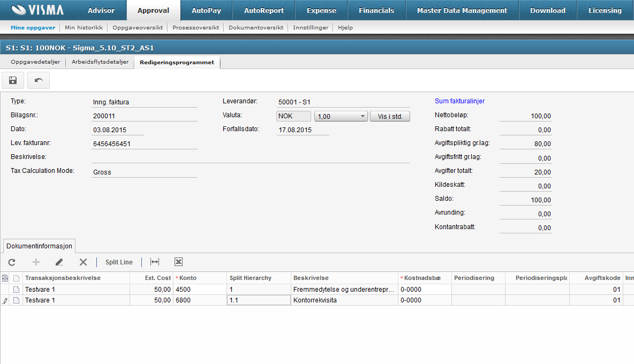Screen dimensions: 634x364
Task: Open Oppgaveoversikt link
Action: pos(138,27)
